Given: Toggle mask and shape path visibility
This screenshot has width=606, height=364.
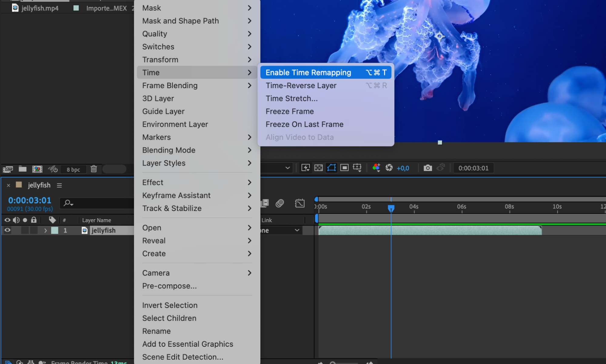Looking at the screenshot, I should [x=331, y=168].
